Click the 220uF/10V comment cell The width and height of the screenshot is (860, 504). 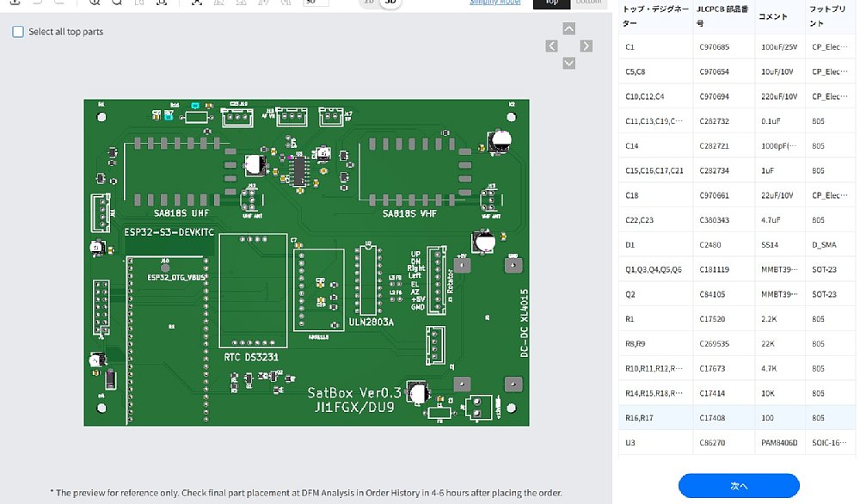point(779,96)
